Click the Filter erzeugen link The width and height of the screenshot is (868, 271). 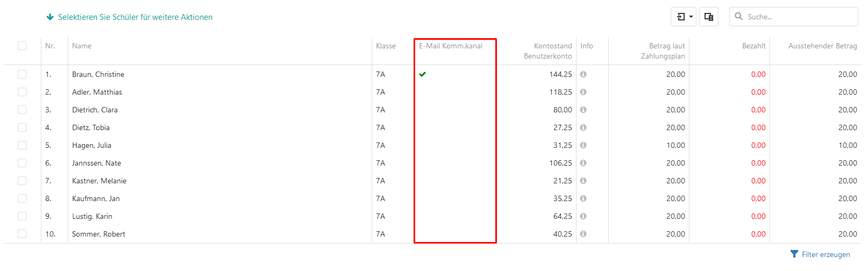[826, 254]
